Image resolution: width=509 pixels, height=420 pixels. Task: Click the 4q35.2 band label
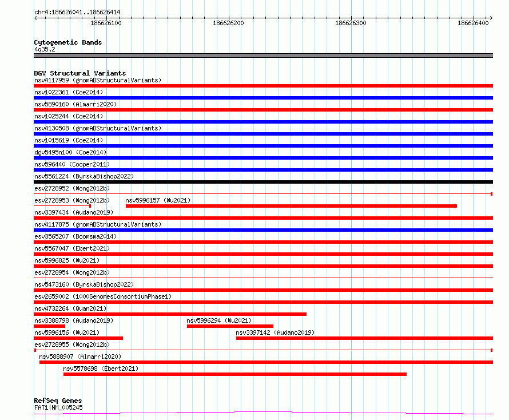coord(45,49)
